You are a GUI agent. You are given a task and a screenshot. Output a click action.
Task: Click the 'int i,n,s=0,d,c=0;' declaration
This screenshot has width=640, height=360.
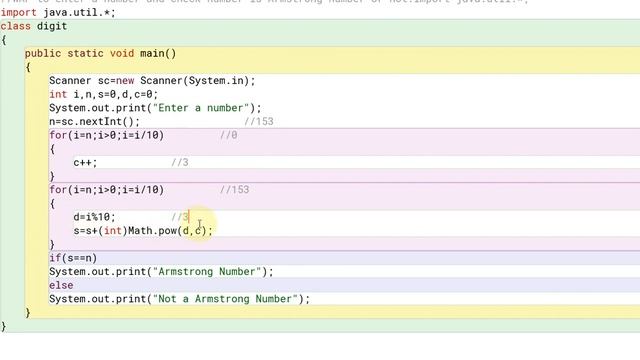[x=103, y=94]
